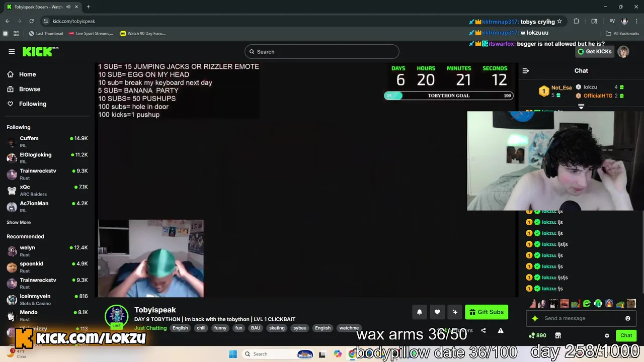The width and height of the screenshot is (644, 362).
Task: Click the skating stream tag
Action: 277,328
